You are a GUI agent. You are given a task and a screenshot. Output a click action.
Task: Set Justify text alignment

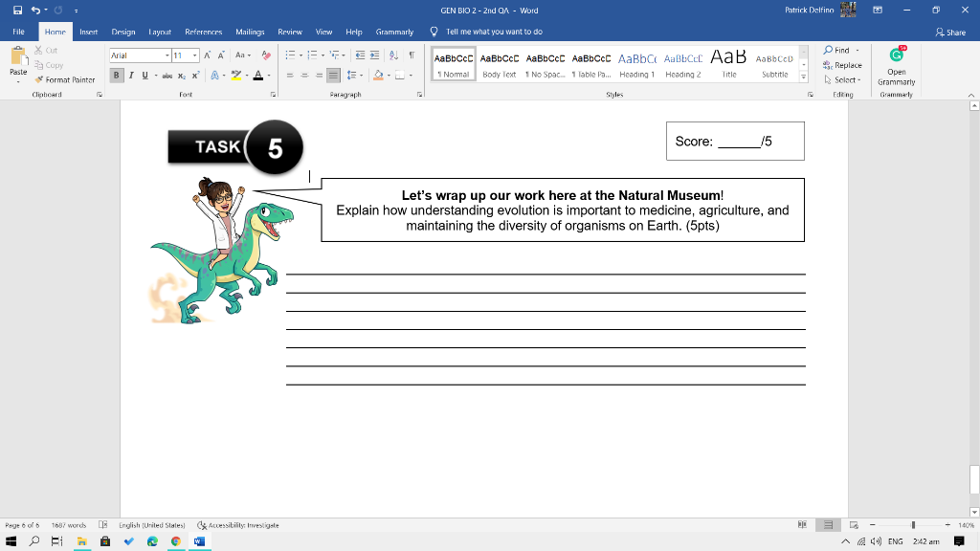click(334, 76)
